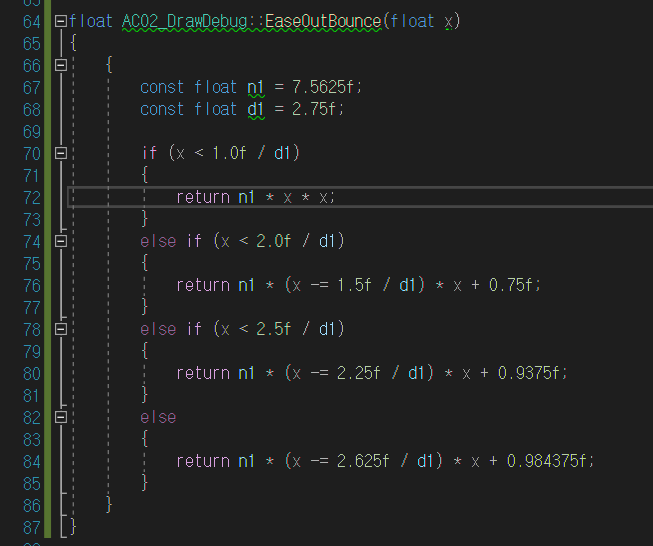Screen dimensions: 653x546
Task: Click the closing brace on line 86
Action: (x=109, y=505)
